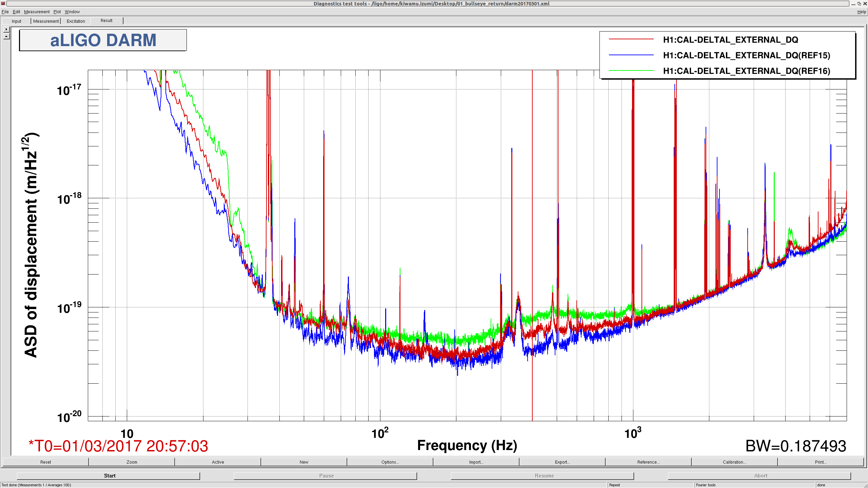Open the File menu
Screen dimensions: 868x488
point(5,12)
